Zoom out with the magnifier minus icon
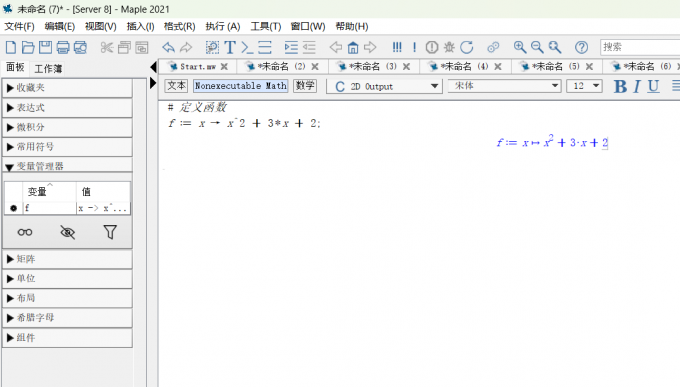 [x=537, y=47]
